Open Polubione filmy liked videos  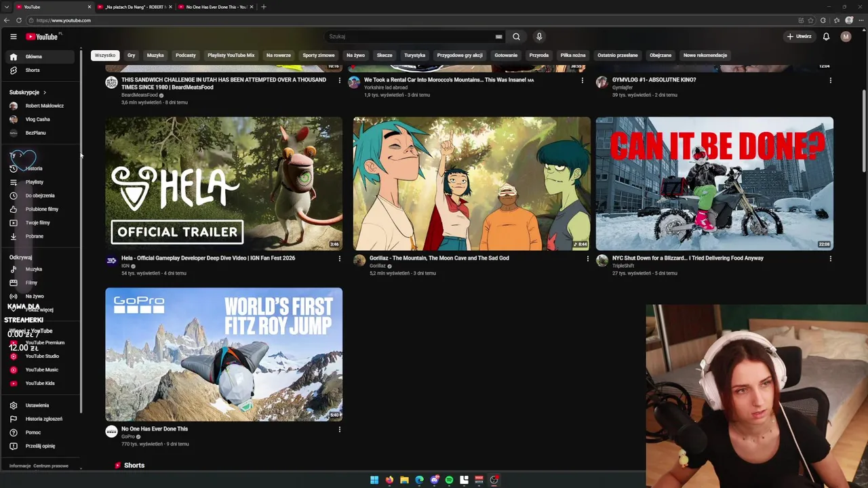(40, 209)
